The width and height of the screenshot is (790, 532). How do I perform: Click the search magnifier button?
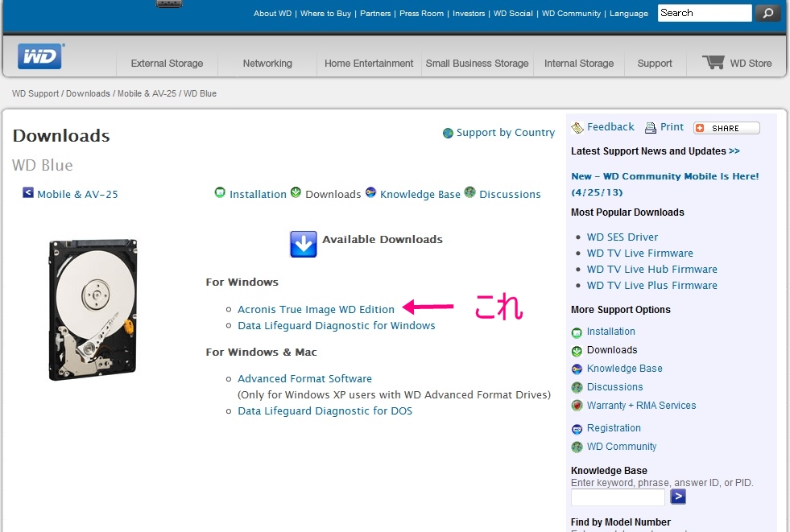pyautogui.click(x=767, y=13)
